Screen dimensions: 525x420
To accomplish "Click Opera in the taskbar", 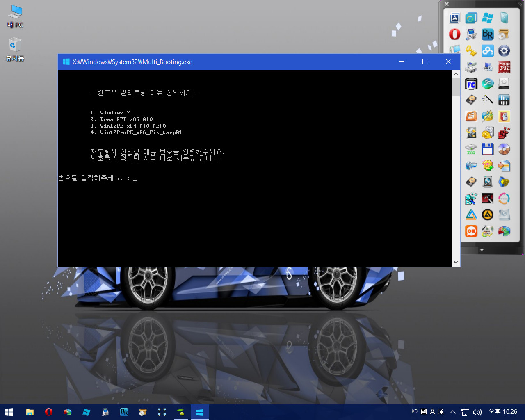I will point(49,412).
